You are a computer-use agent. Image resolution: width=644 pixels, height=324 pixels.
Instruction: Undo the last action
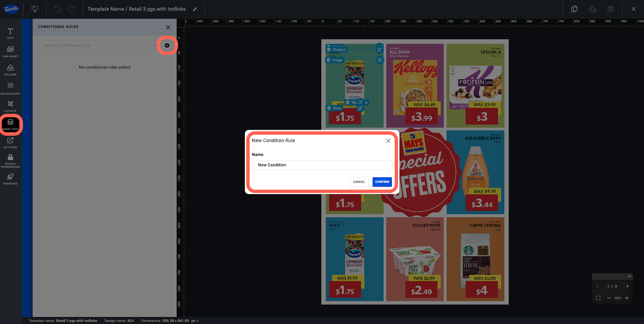58,9
